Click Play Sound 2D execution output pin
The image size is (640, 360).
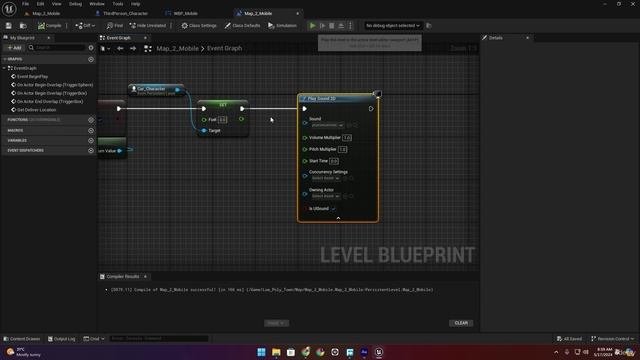[x=371, y=109]
